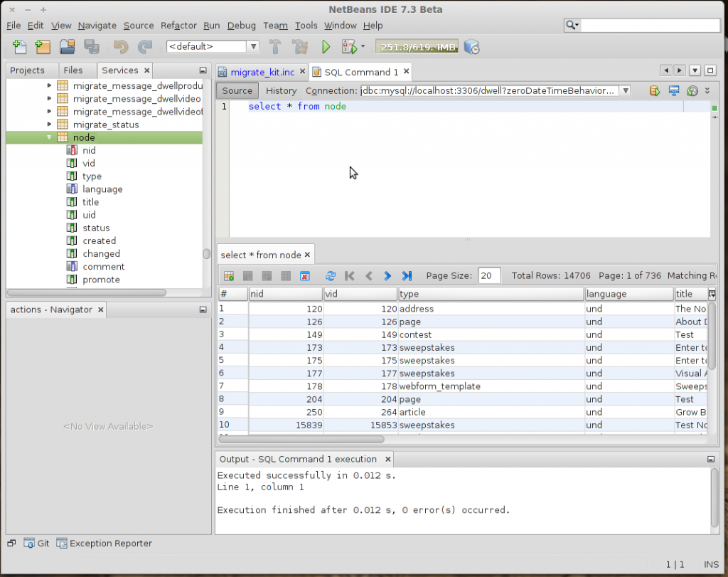The height and width of the screenshot is (577, 728).
Task: Click the quick search field
Action: 650,26
